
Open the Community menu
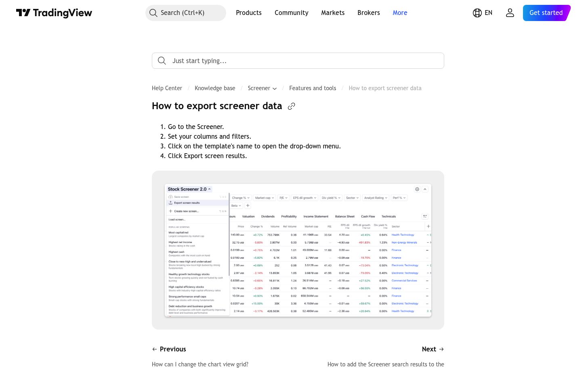292,13
